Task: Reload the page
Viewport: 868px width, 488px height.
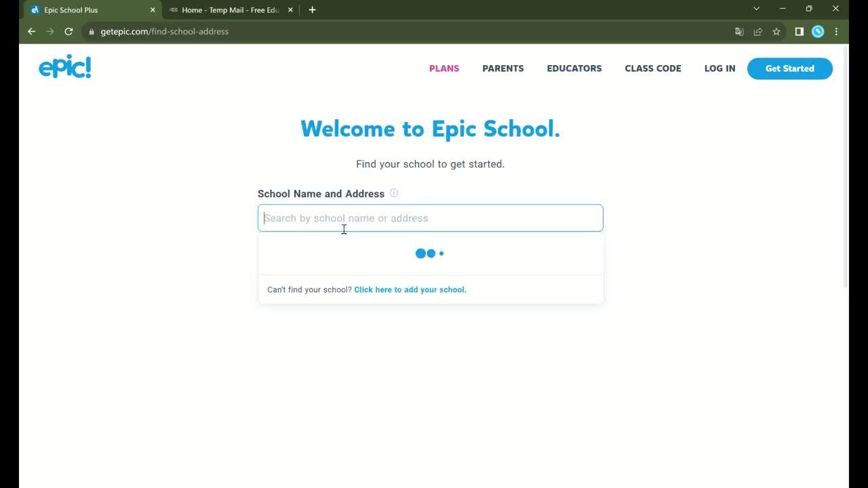Action: click(68, 31)
